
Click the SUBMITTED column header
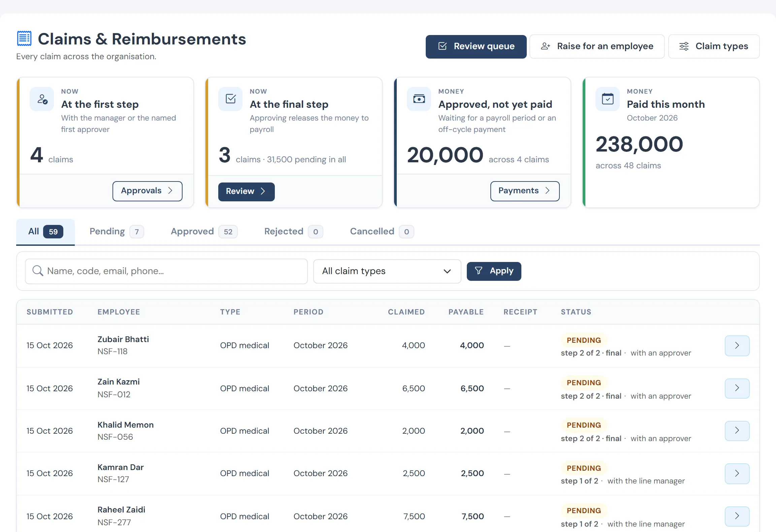click(x=50, y=312)
